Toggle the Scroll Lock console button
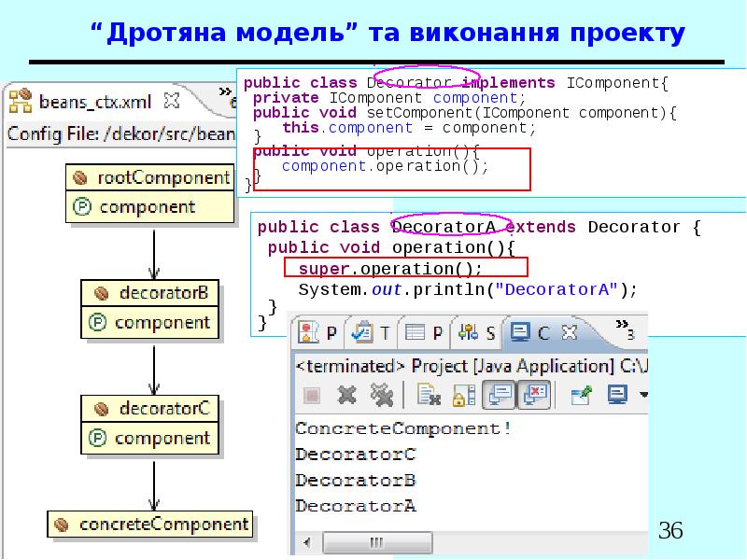The height and width of the screenshot is (560, 747). click(458, 395)
